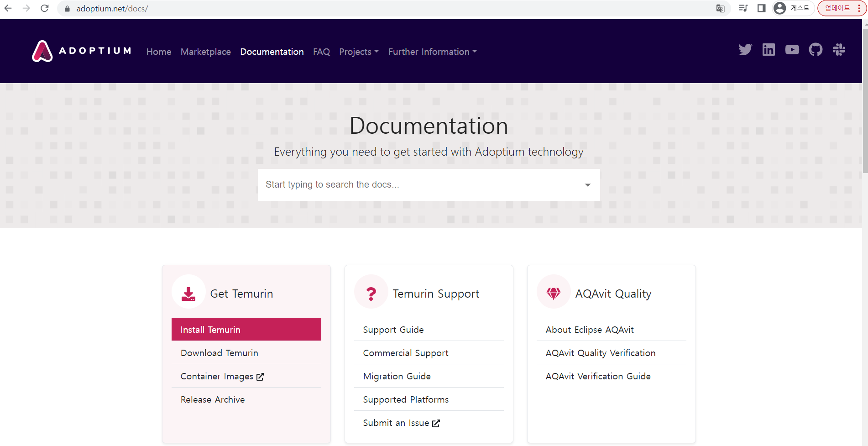This screenshot has height=446, width=868.
Task: Expand the Projects dropdown
Action: tap(359, 52)
